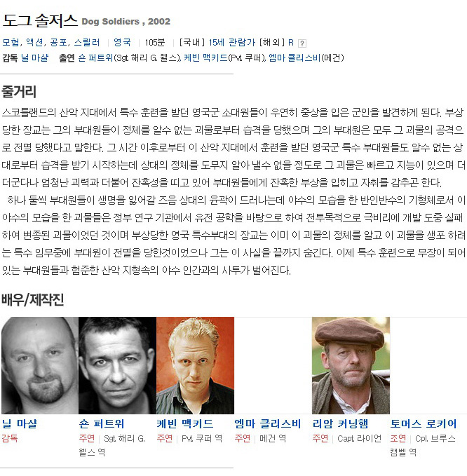Screen dimensions: 467x476
Task: Click the overseas R rating link
Action: pos(291,42)
